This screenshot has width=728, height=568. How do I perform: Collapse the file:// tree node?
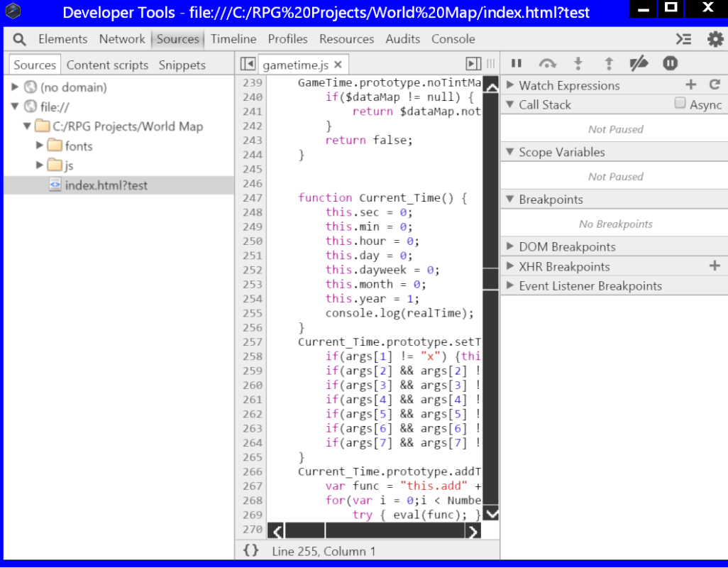[15, 106]
